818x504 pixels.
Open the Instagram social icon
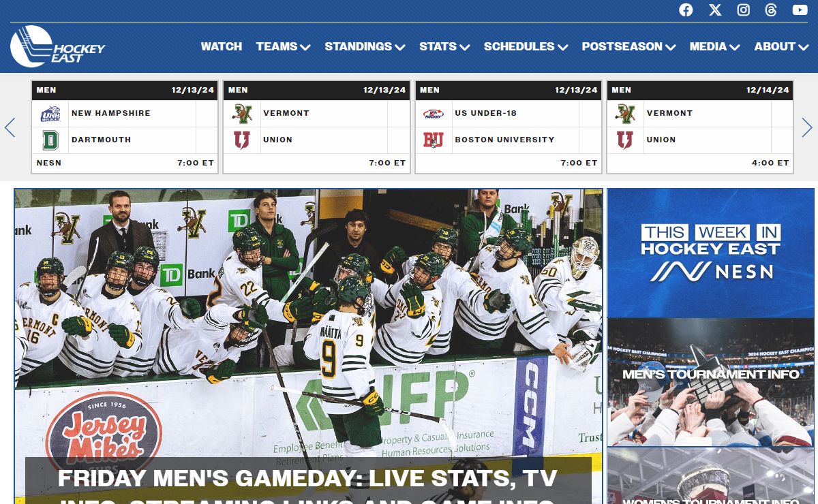click(744, 10)
